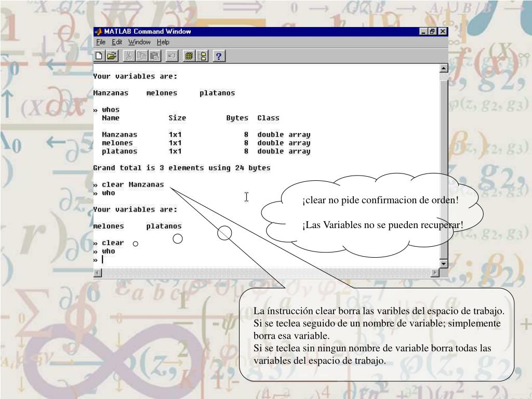Click the Undo toolbar icon

171,56
